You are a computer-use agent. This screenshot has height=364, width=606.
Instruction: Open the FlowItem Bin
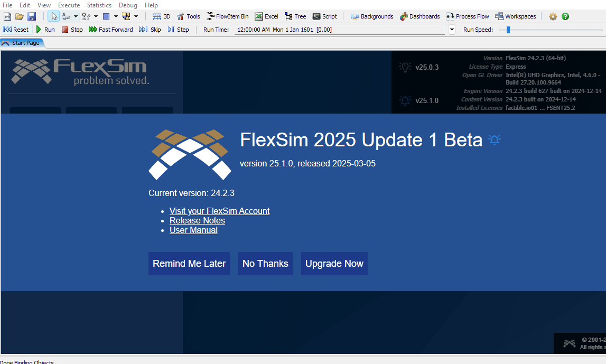click(228, 16)
